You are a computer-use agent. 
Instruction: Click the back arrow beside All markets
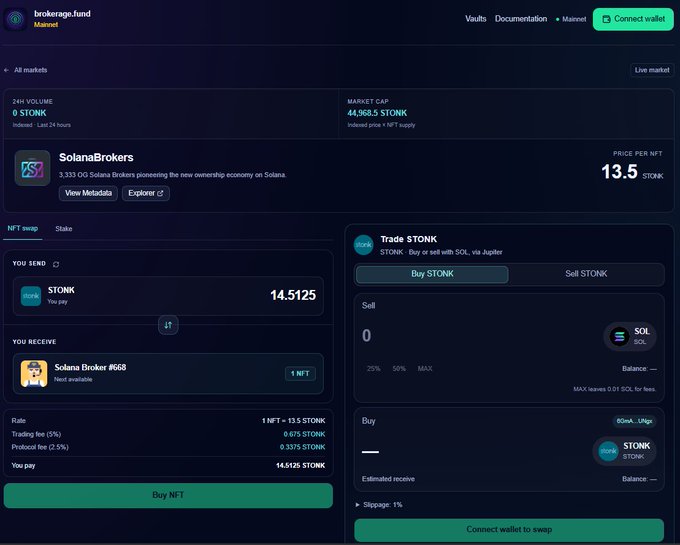pos(7,70)
